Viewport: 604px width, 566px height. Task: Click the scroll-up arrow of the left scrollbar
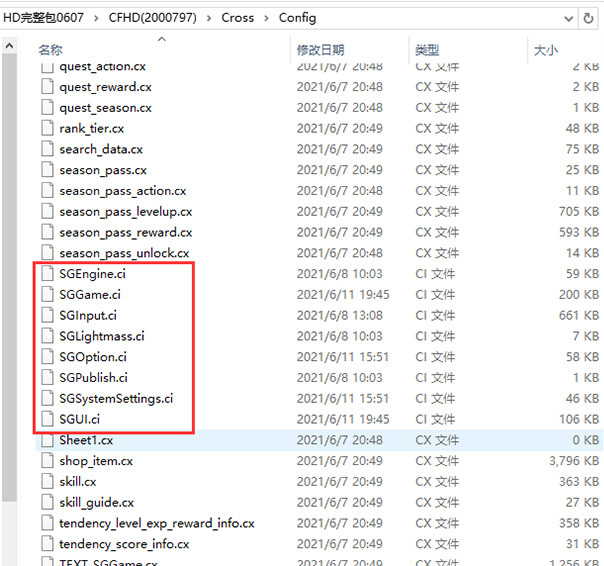point(9,46)
